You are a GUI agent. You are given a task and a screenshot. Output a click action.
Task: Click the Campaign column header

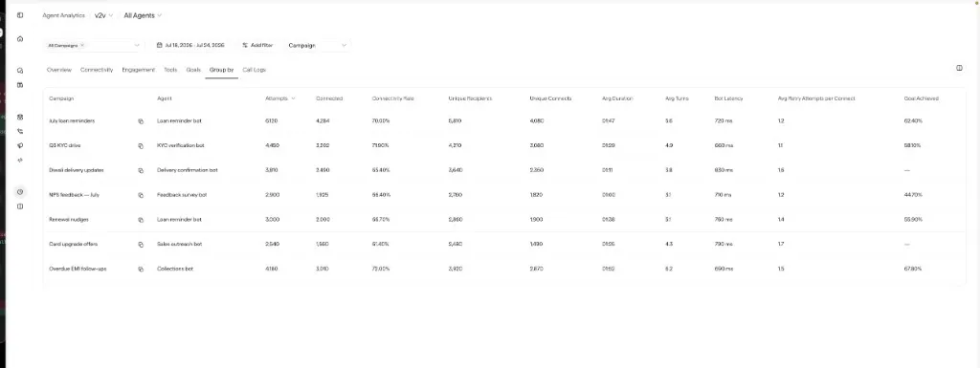[x=61, y=98]
